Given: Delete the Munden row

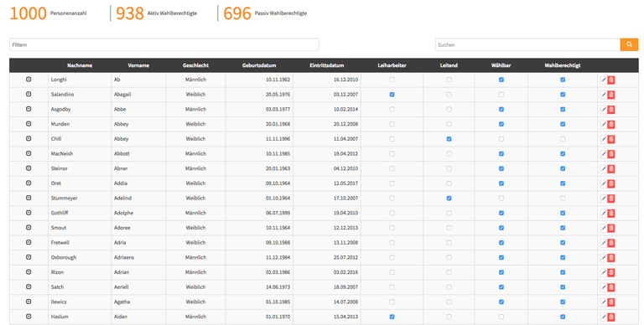Looking at the screenshot, I should pyautogui.click(x=611, y=124).
